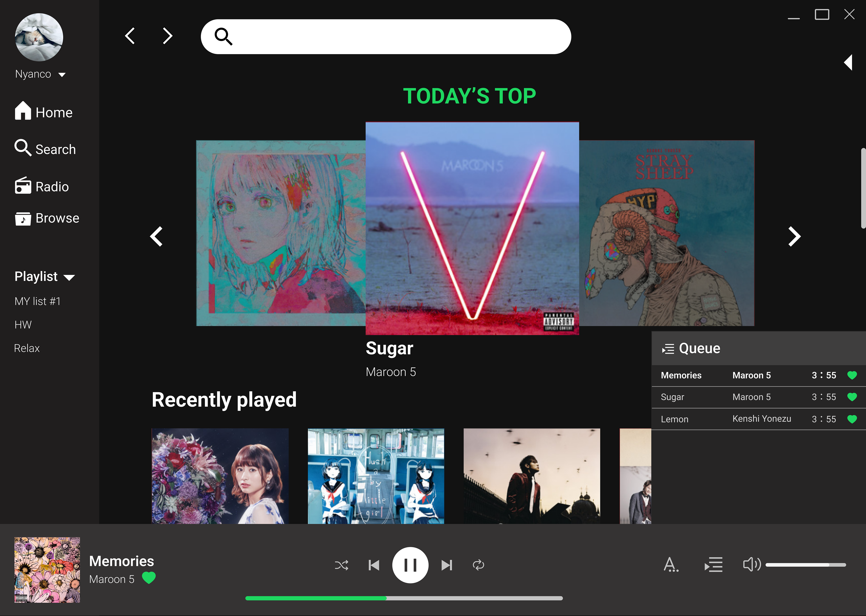This screenshot has height=616, width=866.
Task: Open recently played album with flowers and woman
Action: click(x=220, y=476)
